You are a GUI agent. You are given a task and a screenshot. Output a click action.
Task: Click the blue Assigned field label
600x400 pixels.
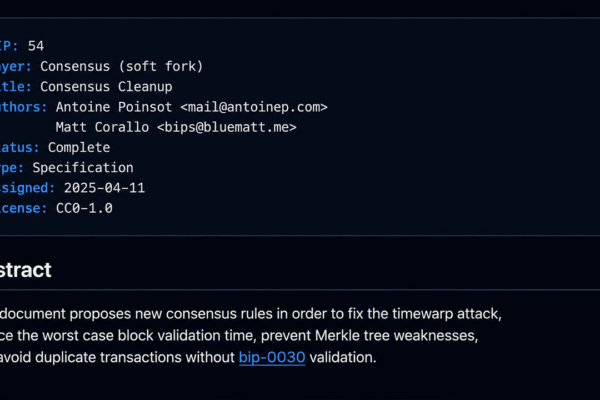(27, 188)
